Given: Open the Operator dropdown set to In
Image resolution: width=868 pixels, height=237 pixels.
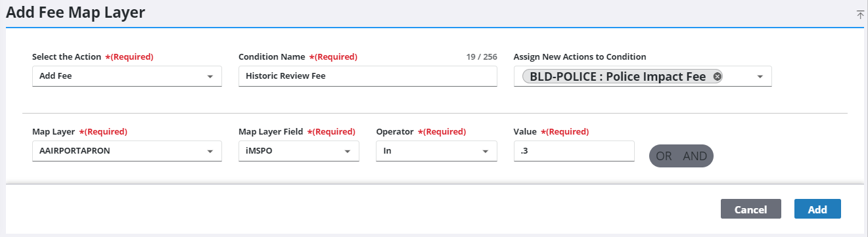Looking at the screenshot, I should 436,151.
